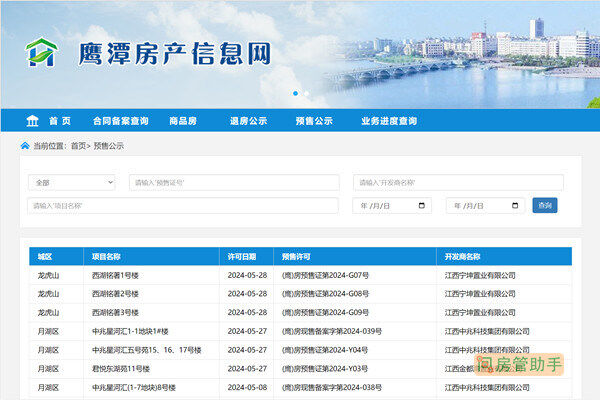Click project 中兆星河汇(1-7地块)8号楼
Image resolution: width=600 pixels, height=400 pixels.
coord(134,388)
